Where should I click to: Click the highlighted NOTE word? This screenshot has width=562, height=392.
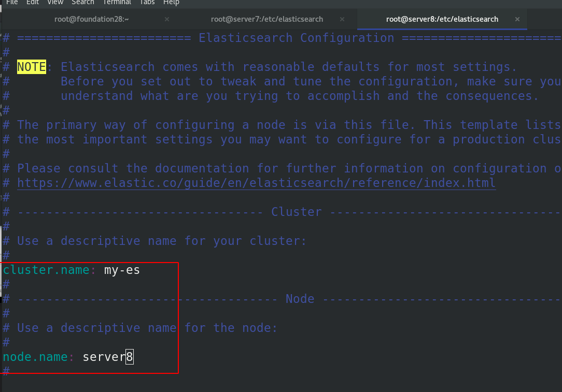pyautogui.click(x=32, y=67)
